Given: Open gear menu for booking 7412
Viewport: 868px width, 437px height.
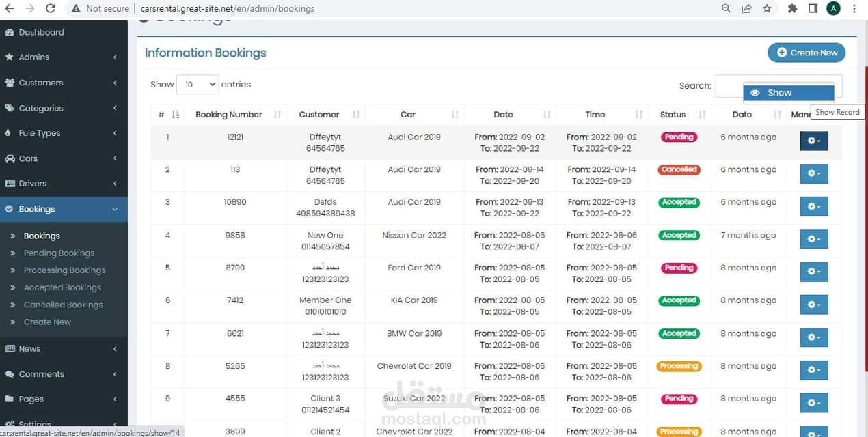Looking at the screenshot, I should (814, 305).
